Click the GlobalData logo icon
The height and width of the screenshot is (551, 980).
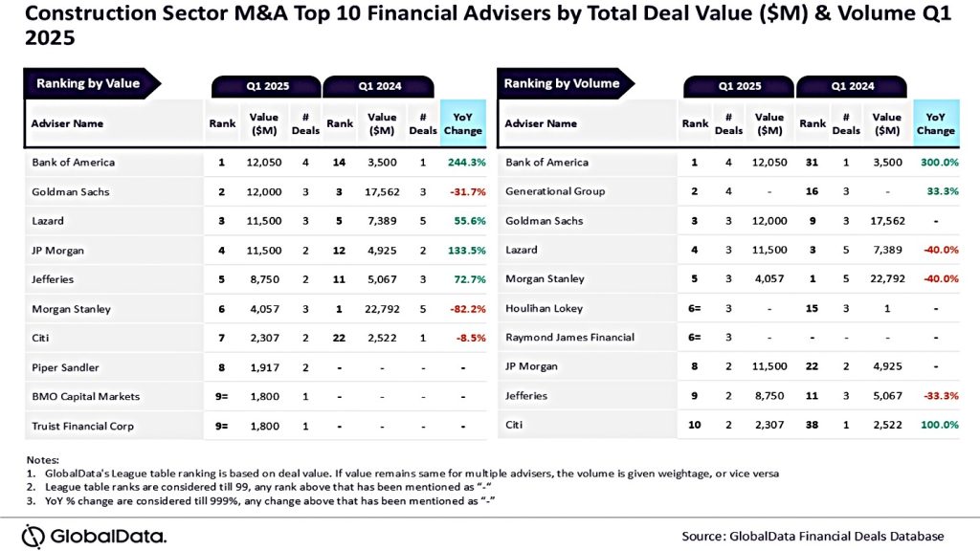[x=33, y=537]
